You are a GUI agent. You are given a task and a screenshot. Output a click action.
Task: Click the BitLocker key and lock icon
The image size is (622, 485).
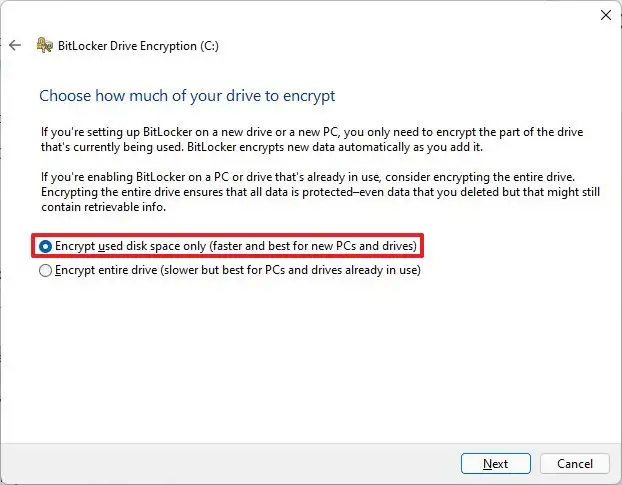44,45
